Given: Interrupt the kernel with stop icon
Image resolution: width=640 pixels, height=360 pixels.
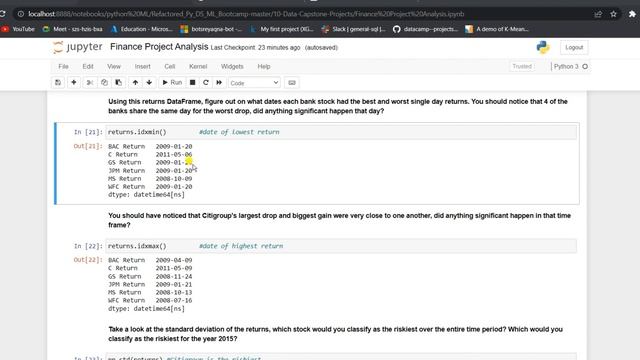Looking at the screenshot, I should pos(193,83).
